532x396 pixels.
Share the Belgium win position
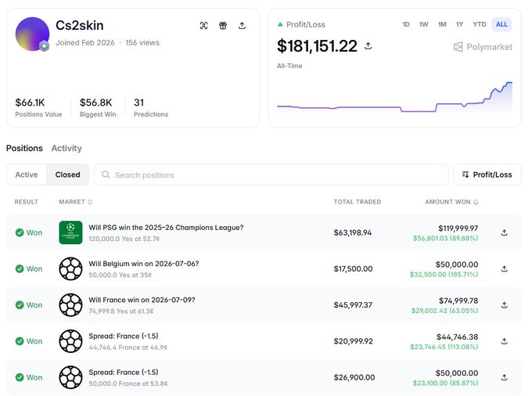[x=504, y=268]
